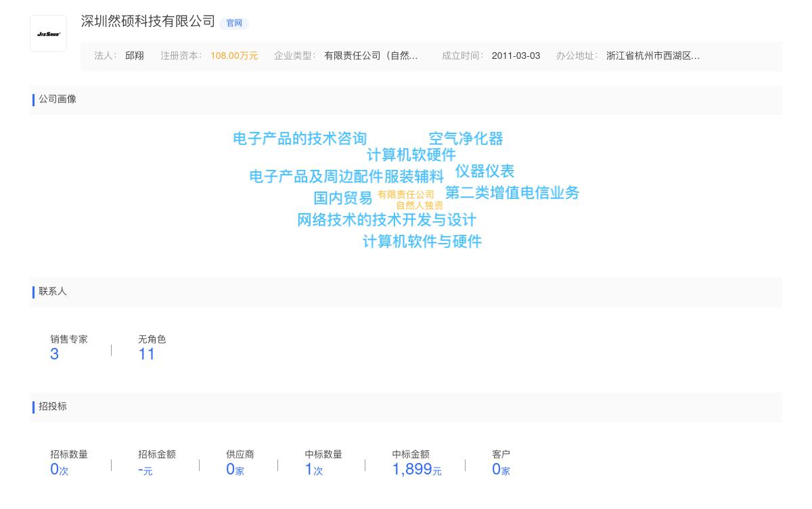
Task: Open 中标金额 value 1,899元
Action: pos(417,469)
